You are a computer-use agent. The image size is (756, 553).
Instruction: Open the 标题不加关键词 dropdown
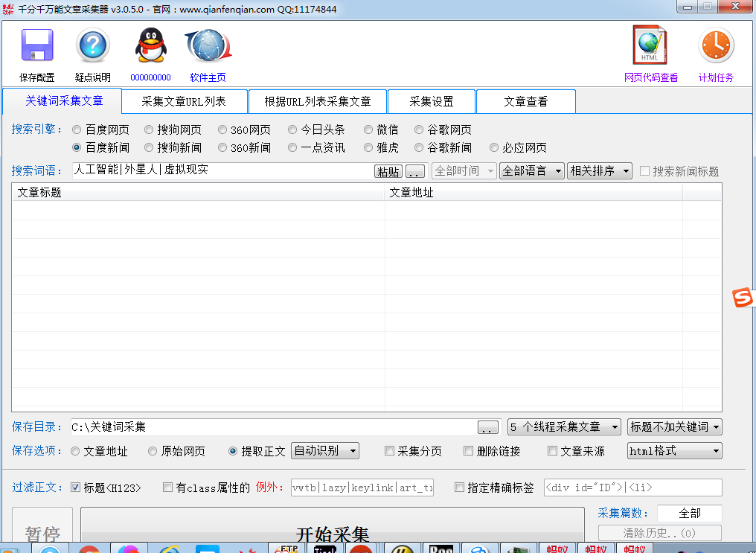[x=674, y=426]
